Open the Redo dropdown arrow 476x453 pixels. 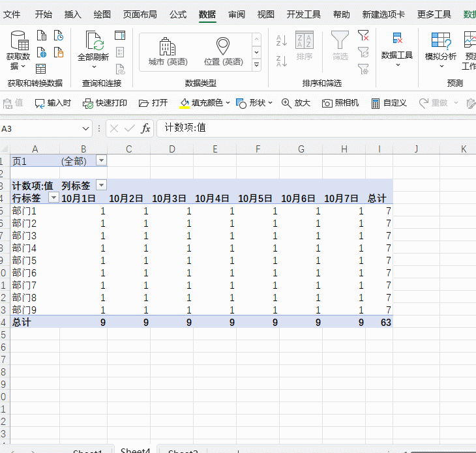(x=456, y=103)
